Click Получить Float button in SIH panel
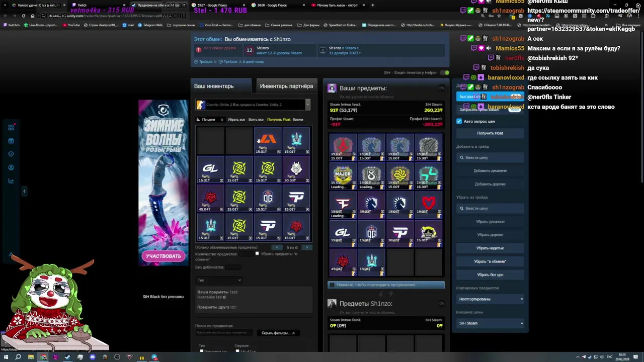The image size is (644, 362). (490, 133)
